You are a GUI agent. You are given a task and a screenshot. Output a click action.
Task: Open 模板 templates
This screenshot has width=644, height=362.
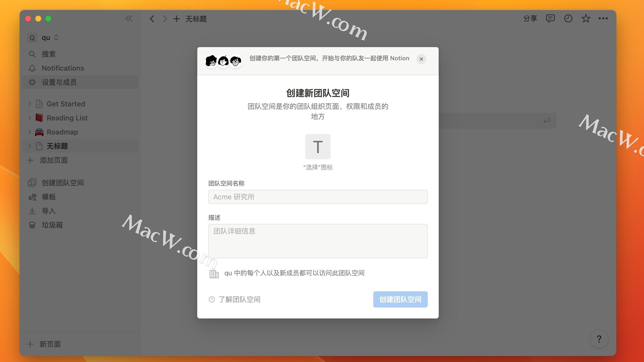point(80,197)
